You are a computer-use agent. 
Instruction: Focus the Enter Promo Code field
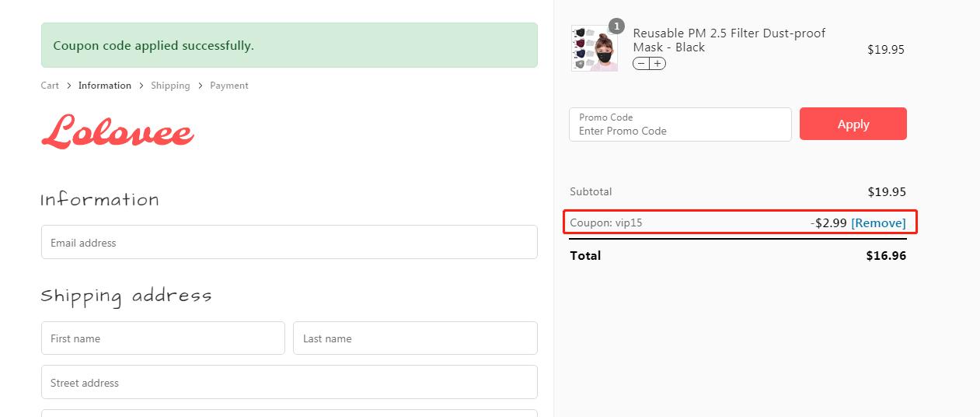point(680,124)
